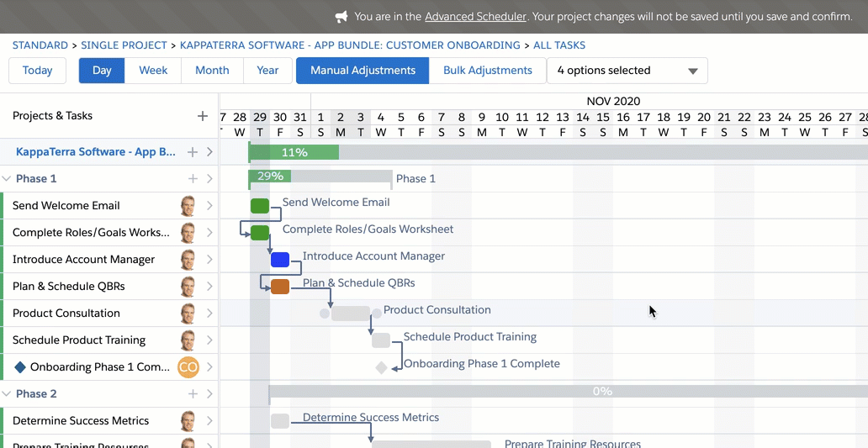Image resolution: width=868 pixels, height=448 pixels.
Task: Select Manual Adjustments mode
Action: tap(363, 71)
